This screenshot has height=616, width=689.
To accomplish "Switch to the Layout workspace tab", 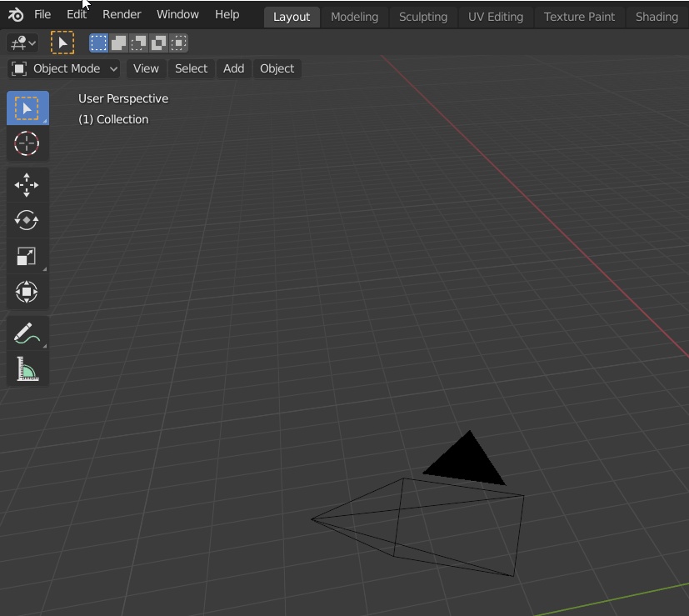I will click(x=292, y=17).
